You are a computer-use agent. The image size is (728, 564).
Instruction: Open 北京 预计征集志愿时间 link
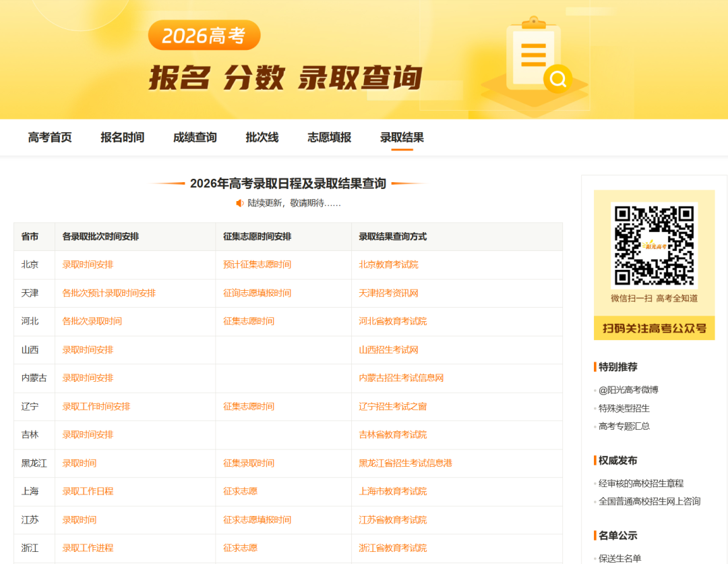pos(257,265)
